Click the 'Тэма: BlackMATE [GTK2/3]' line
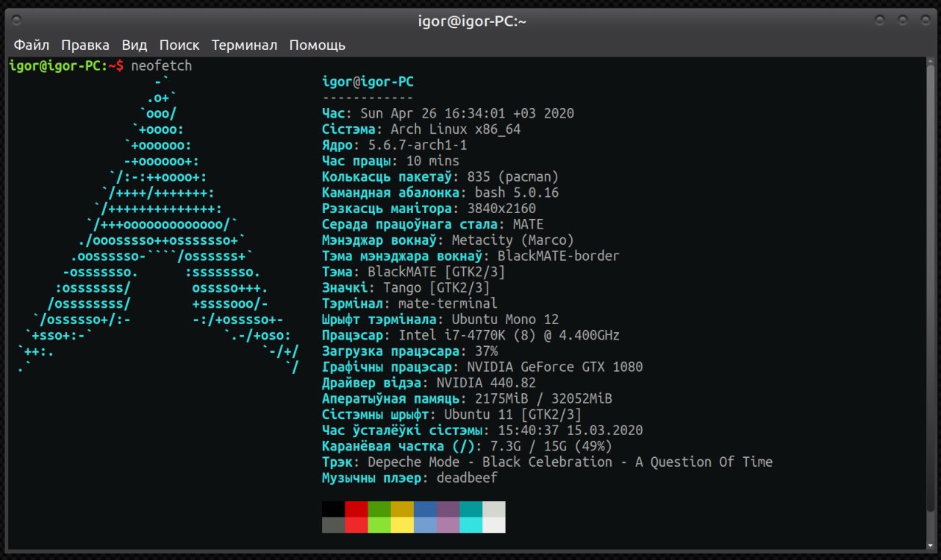941x560 pixels. click(x=414, y=272)
